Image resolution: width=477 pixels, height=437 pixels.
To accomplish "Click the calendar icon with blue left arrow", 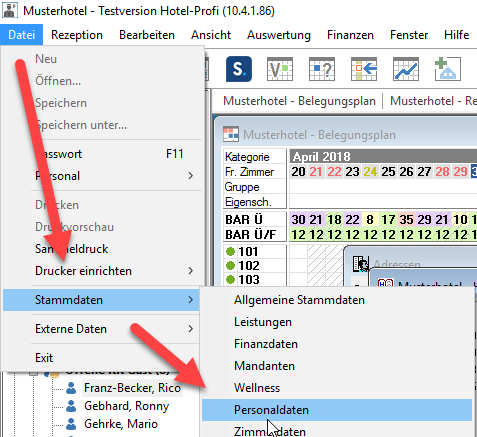I will tap(364, 69).
